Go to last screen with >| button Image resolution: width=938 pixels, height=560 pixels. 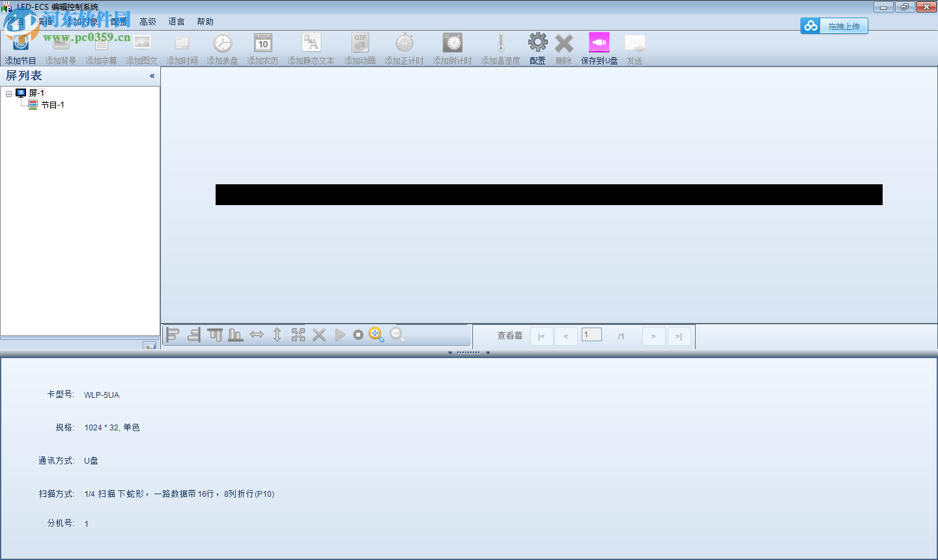679,336
